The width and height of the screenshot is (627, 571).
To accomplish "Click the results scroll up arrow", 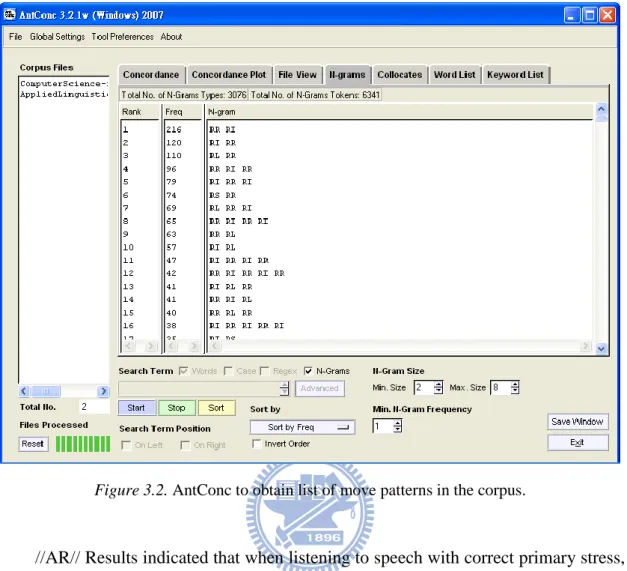I will pyautogui.click(x=601, y=109).
